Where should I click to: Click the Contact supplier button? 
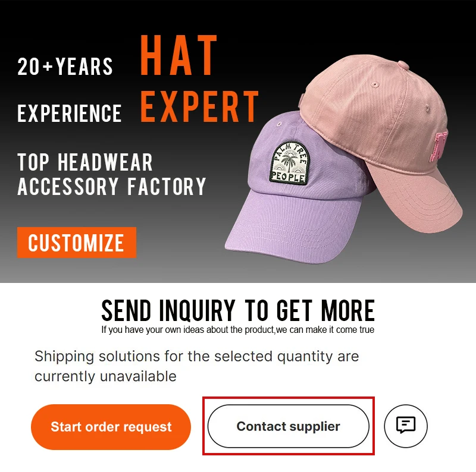pos(289,426)
